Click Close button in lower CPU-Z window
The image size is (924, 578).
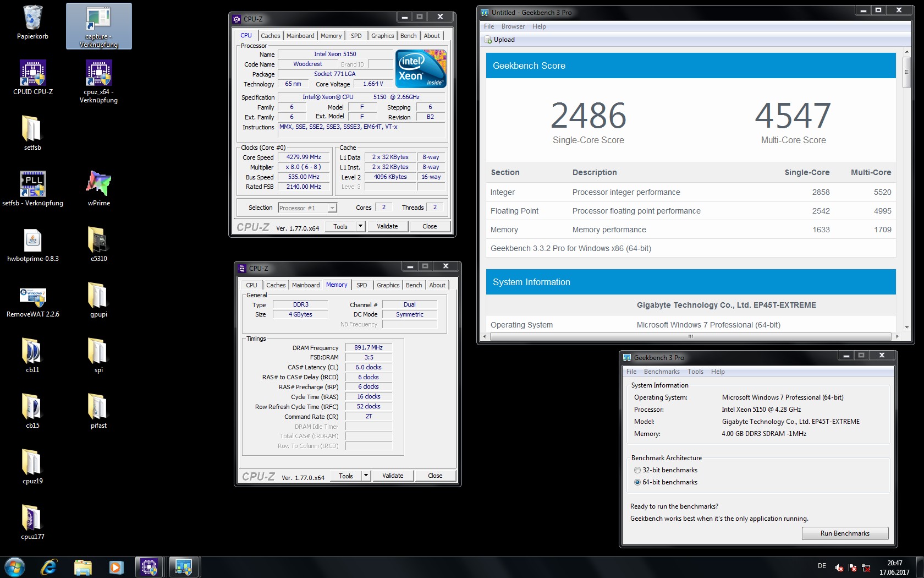[435, 476]
